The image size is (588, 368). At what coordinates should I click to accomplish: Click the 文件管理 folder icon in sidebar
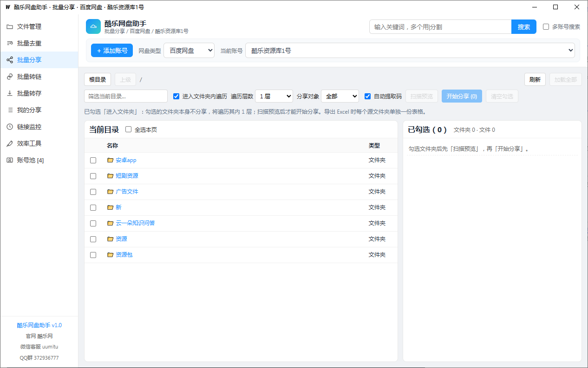pos(10,27)
